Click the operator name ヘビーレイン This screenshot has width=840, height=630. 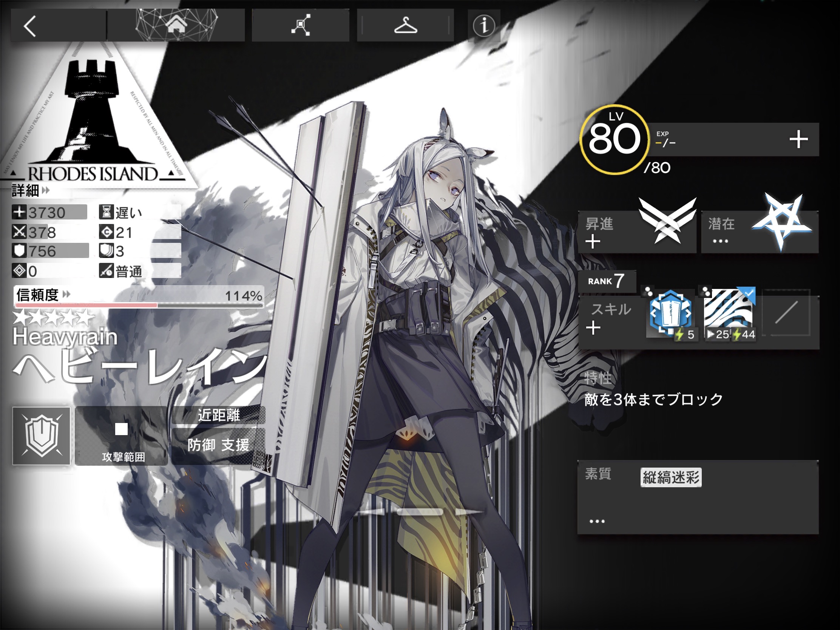140,367
